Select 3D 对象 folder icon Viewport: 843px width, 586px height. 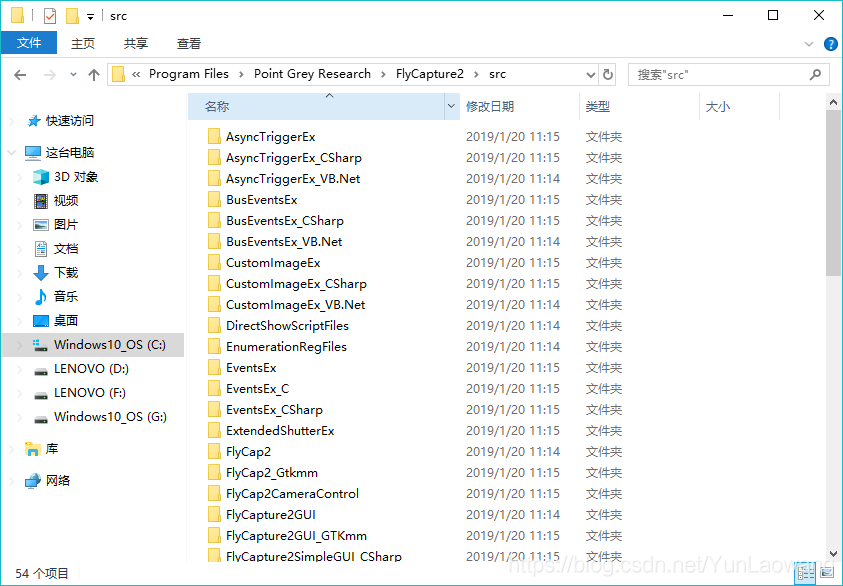point(40,177)
